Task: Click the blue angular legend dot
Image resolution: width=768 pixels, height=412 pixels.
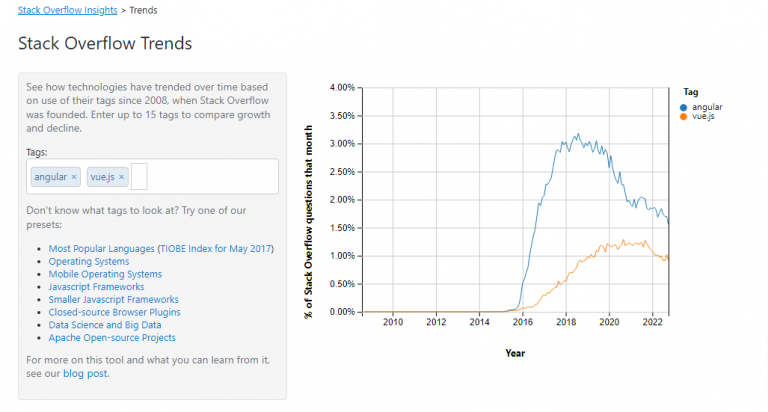Action: 684,106
